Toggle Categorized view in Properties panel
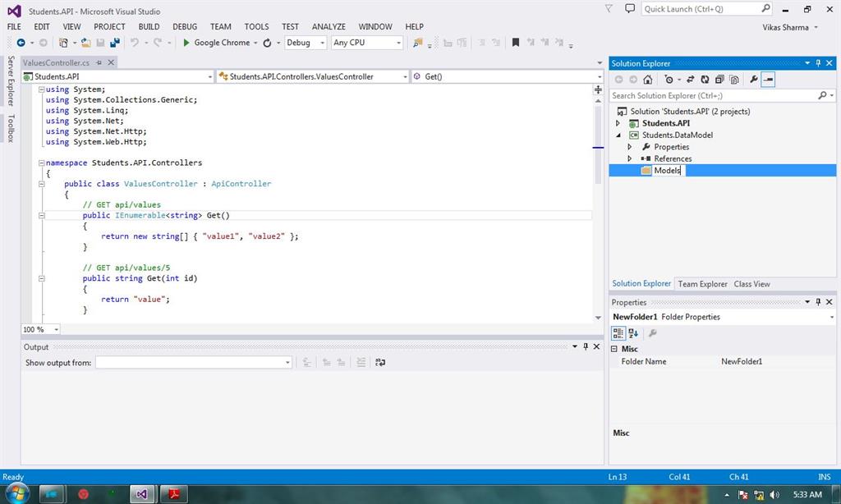 click(618, 333)
